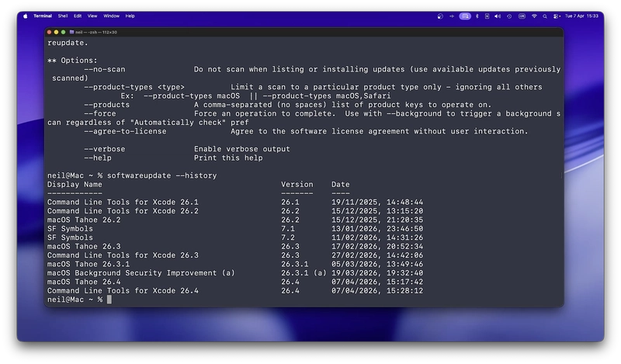Click the terminal prompt cursor line

pyautogui.click(x=80, y=300)
